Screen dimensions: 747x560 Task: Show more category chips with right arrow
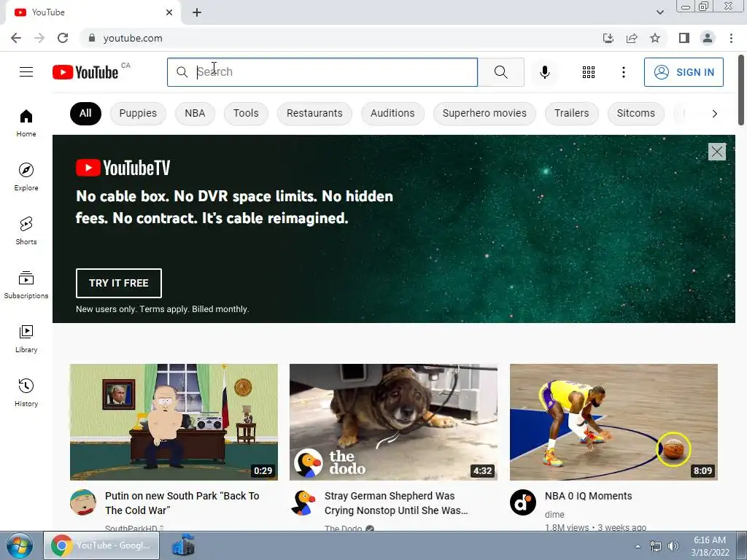(714, 113)
